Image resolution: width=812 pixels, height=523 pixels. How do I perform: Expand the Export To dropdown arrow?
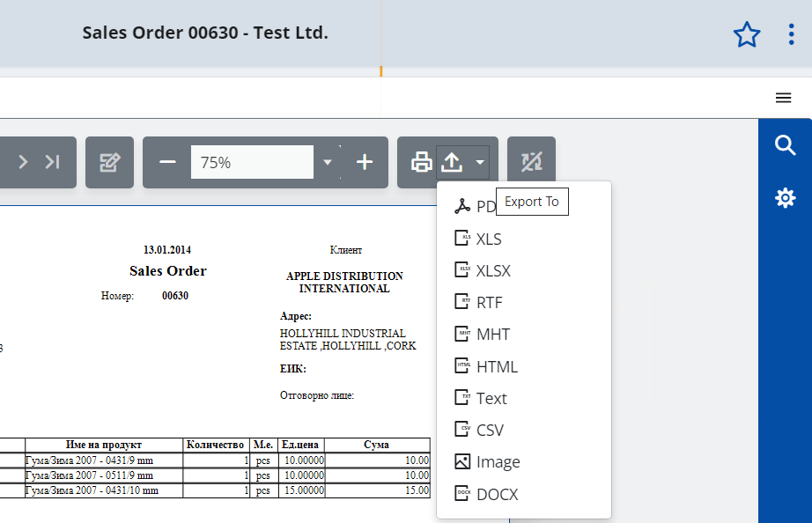[480, 163]
